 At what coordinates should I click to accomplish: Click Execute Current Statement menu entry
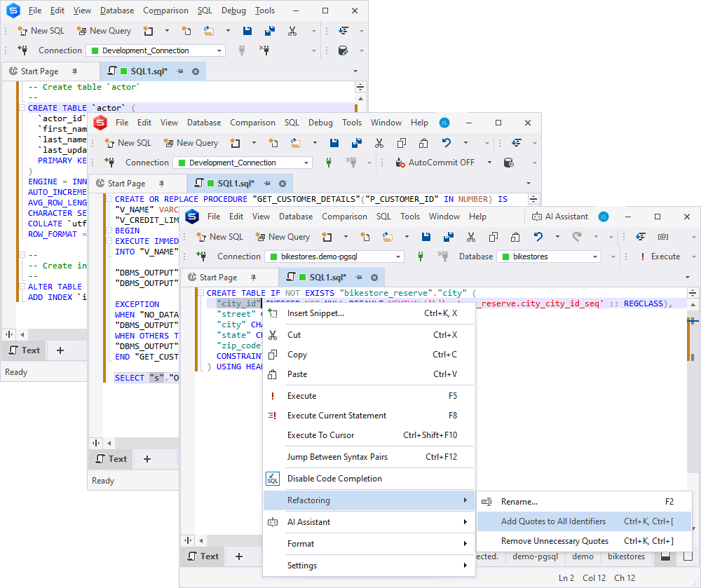coord(369,416)
